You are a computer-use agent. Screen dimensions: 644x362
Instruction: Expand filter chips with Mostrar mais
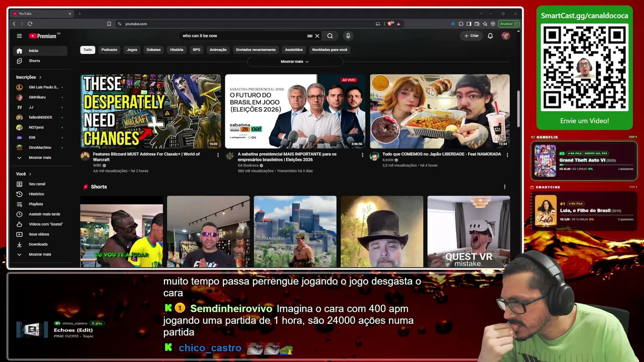(295, 61)
